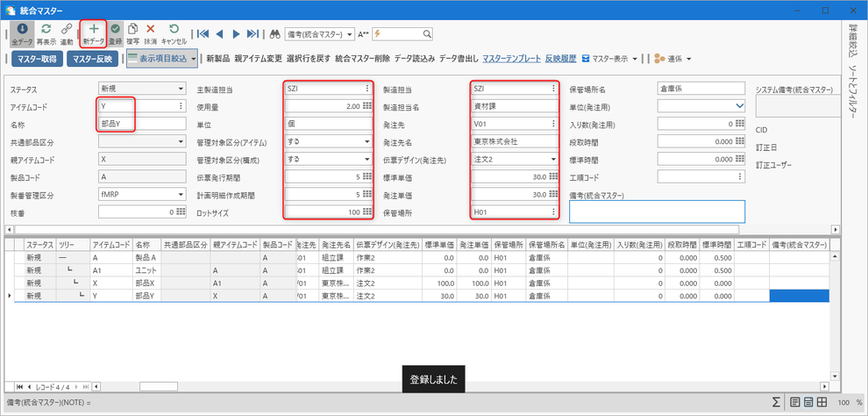This screenshot has width=868, height=416.
Task: Click the 抹消 red X icon
Action: pyautogui.click(x=150, y=29)
